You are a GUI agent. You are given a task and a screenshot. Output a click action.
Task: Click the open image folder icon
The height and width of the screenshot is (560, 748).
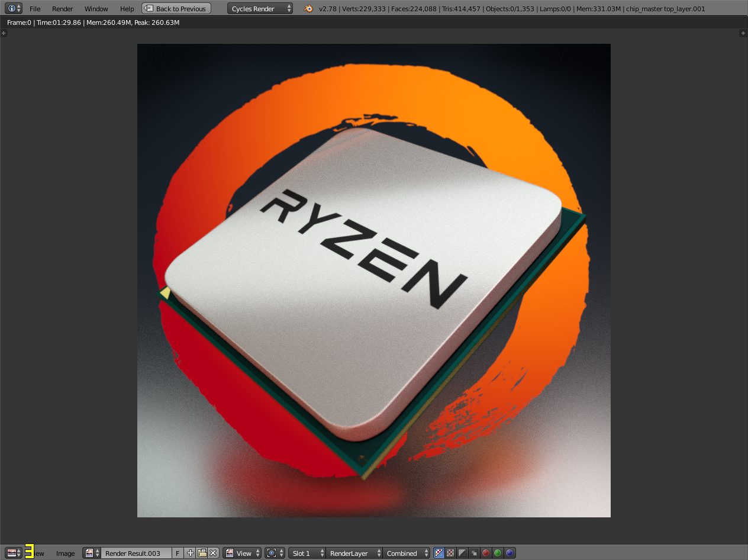pyautogui.click(x=202, y=553)
